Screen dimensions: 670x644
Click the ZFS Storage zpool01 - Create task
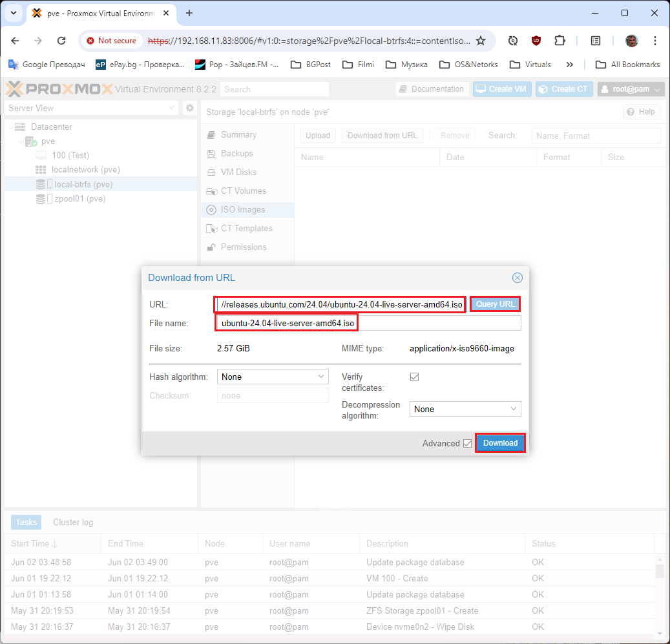tap(330, 610)
